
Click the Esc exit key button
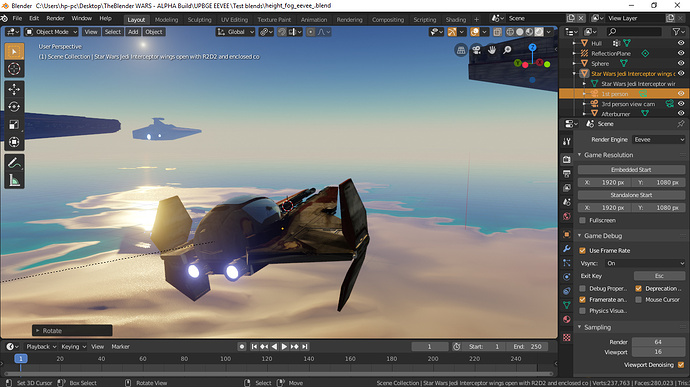[x=659, y=276]
